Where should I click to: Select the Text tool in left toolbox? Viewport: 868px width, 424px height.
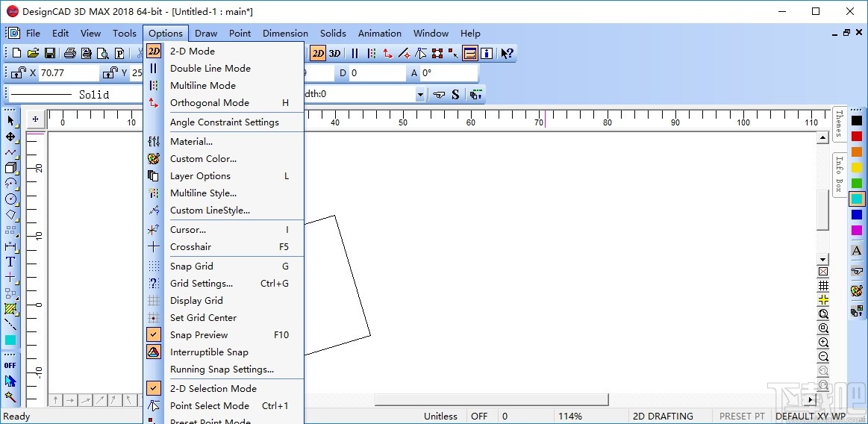click(x=10, y=262)
